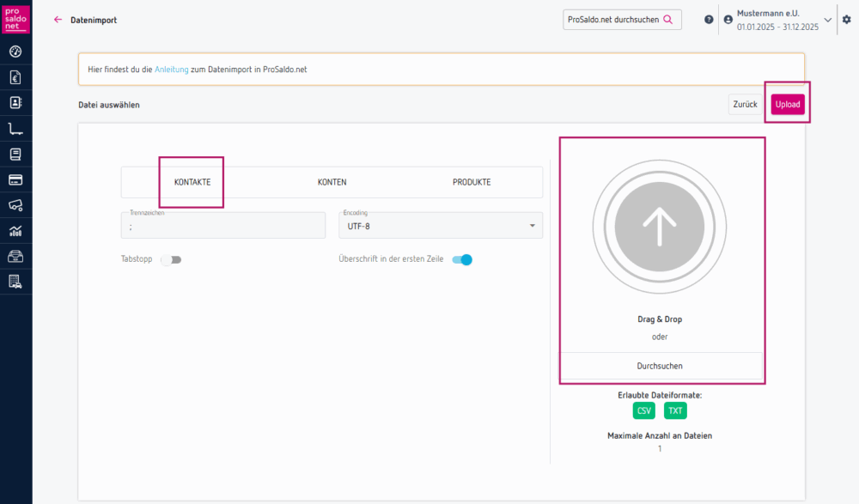Click the Durchsuchen file browse button
The width and height of the screenshot is (859, 504).
click(x=661, y=366)
